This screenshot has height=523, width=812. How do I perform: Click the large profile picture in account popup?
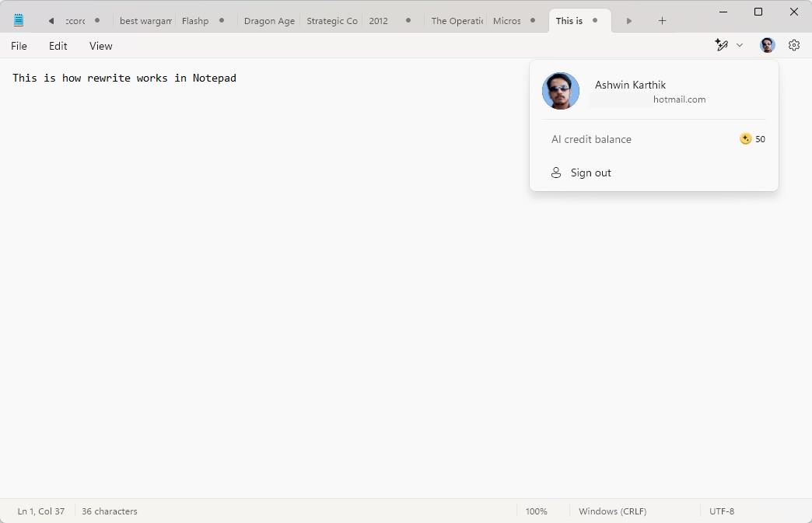tap(561, 92)
